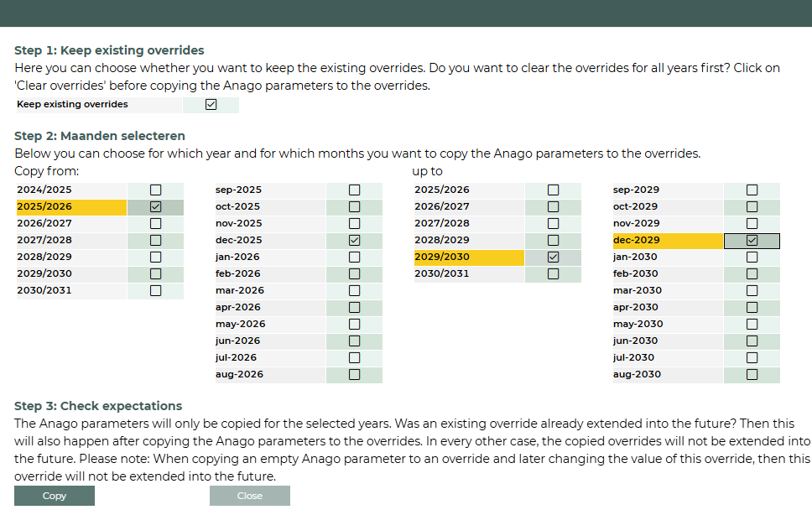Tick the 2024/2025 copy-from year checkbox

tap(155, 190)
